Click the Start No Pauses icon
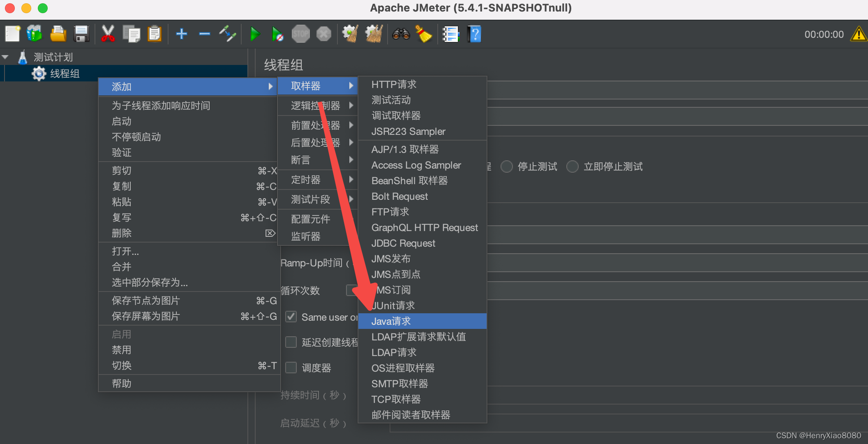Screen dimensions: 868x444 277,34
